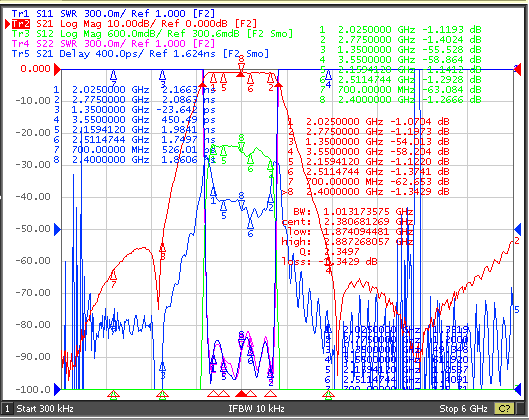The image size is (529, 420).
Task: Click the IFBW 10 kHz label
Action: click(x=256, y=409)
